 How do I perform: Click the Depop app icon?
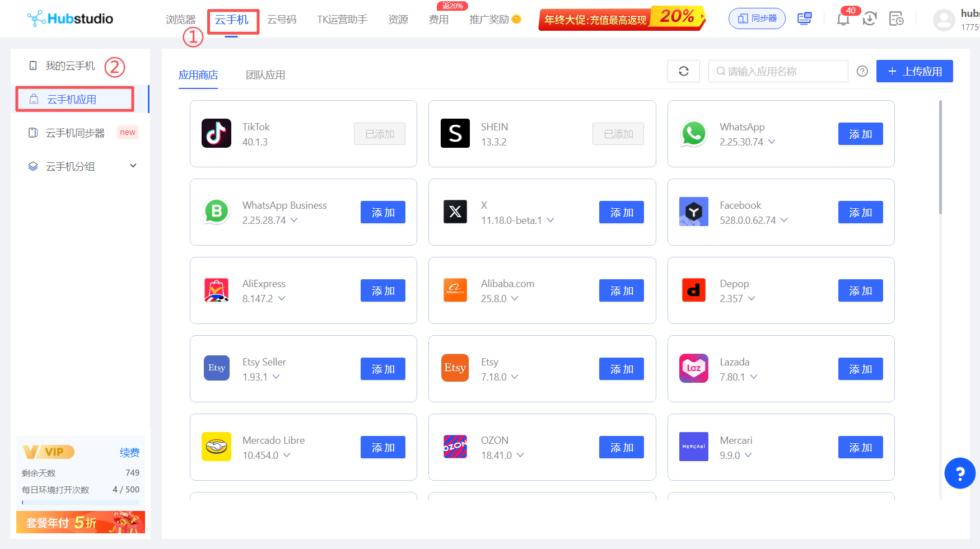(694, 290)
